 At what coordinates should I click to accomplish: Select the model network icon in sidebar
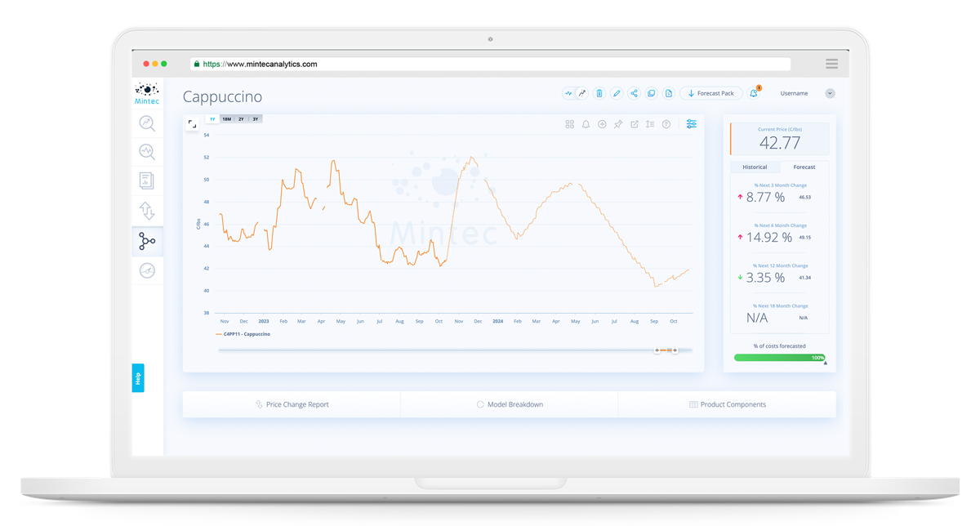point(147,240)
